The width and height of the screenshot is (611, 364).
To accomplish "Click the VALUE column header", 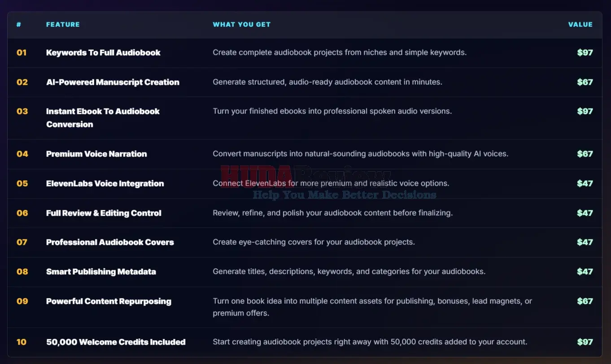I will click(580, 25).
